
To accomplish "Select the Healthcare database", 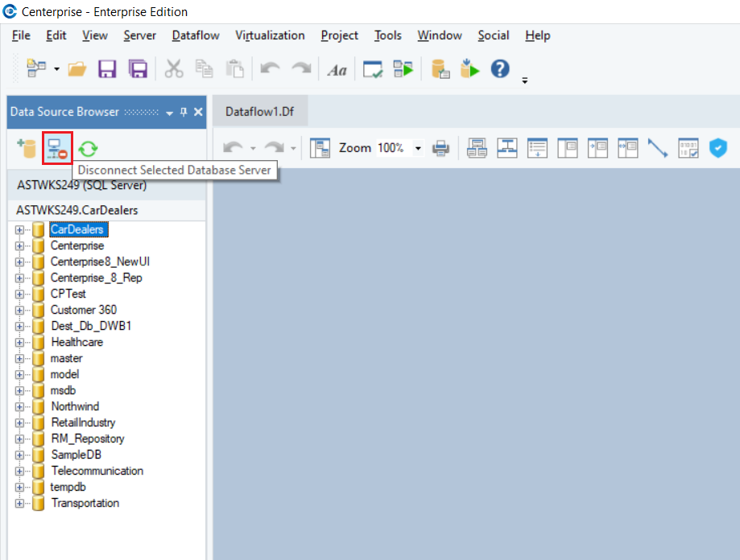I will coord(76,342).
